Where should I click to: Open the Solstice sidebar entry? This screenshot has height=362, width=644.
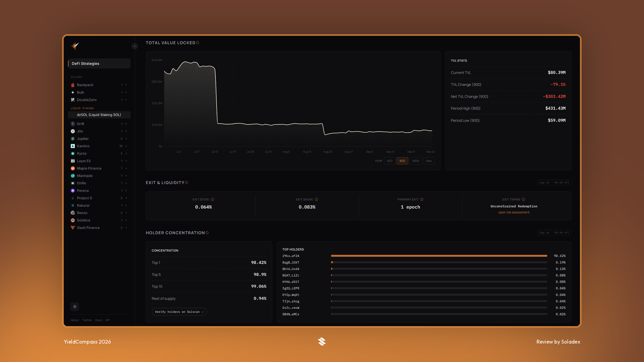point(99,221)
